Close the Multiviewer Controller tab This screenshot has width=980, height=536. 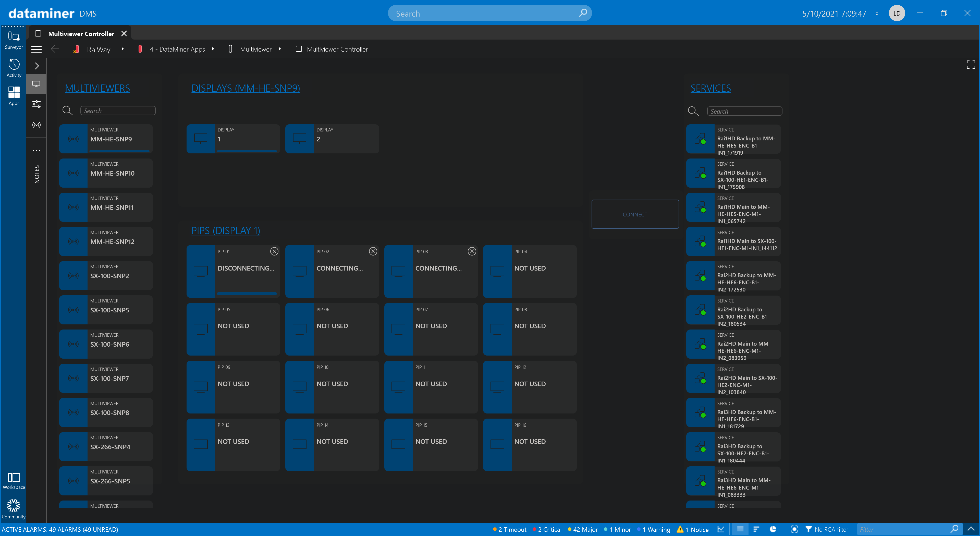pos(124,33)
